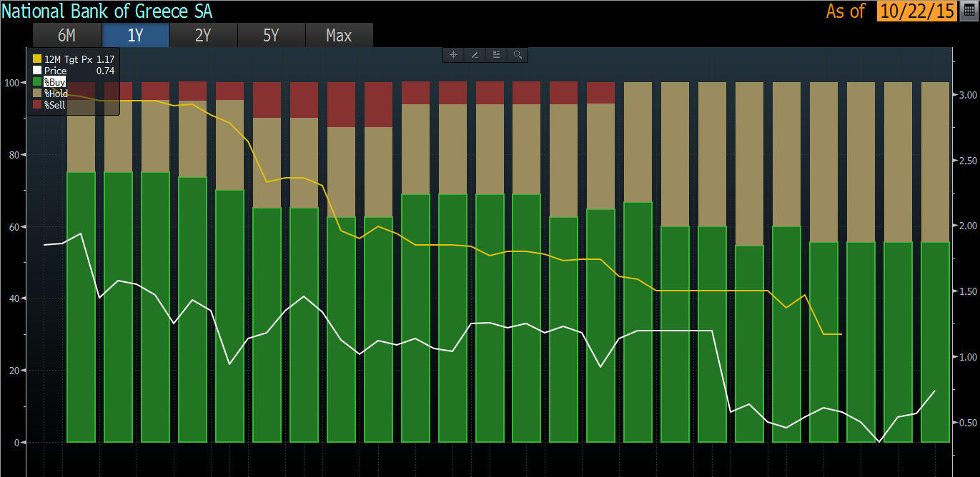Toggle the green %Buy legend entry
Screen dimensions: 980x477
click(50, 82)
